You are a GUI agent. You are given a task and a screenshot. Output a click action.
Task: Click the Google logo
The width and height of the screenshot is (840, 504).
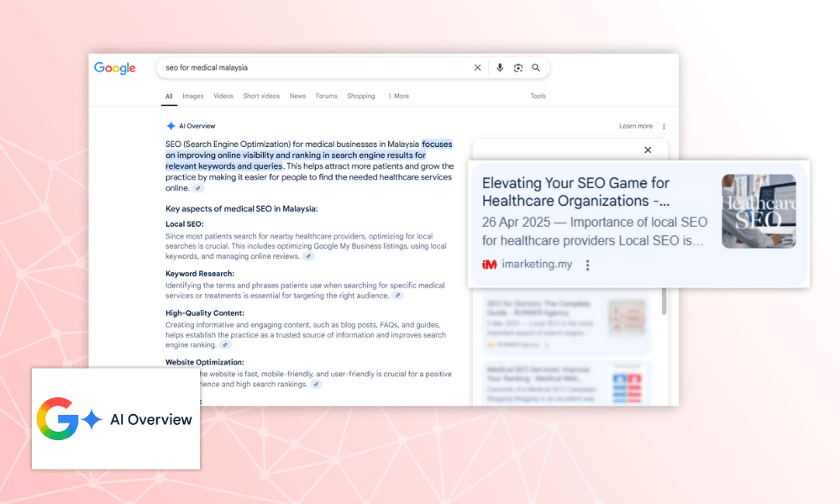coord(115,68)
